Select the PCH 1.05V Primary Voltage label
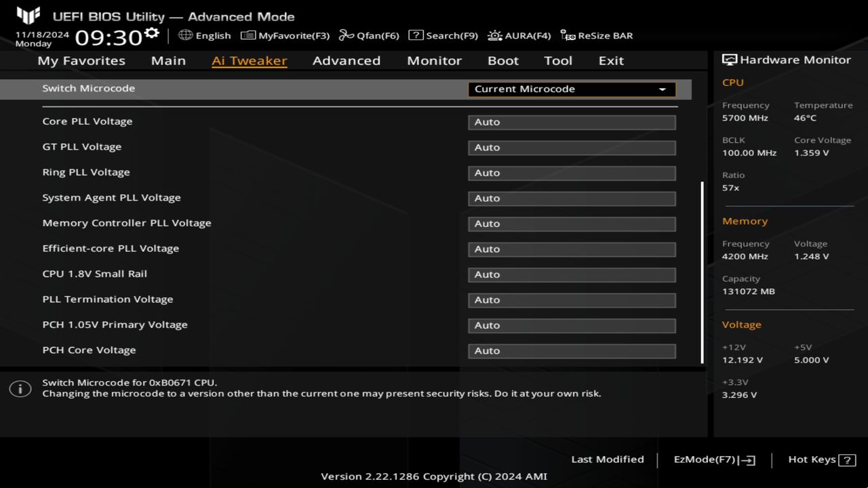The width and height of the screenshot is (868, 488). pos(115,325)
